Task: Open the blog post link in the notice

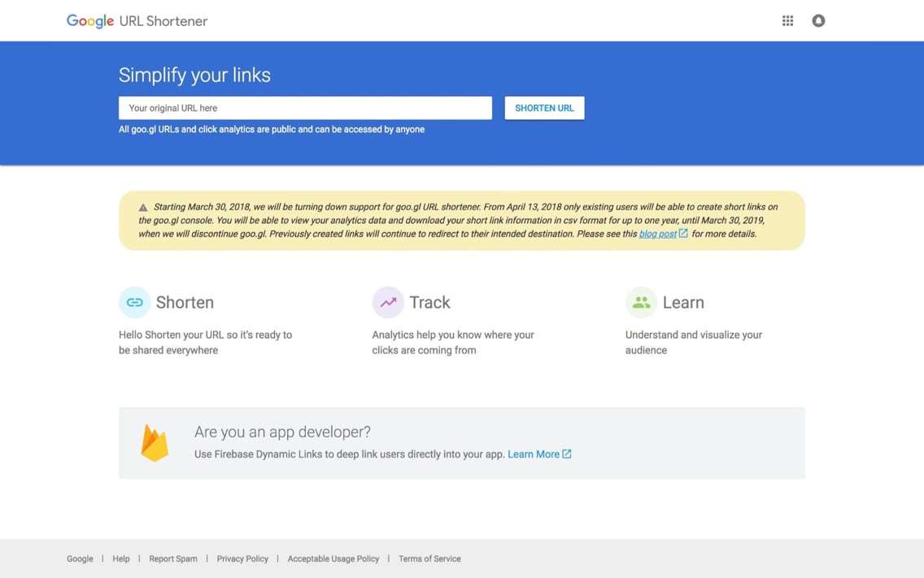Action: coord(657,233)
